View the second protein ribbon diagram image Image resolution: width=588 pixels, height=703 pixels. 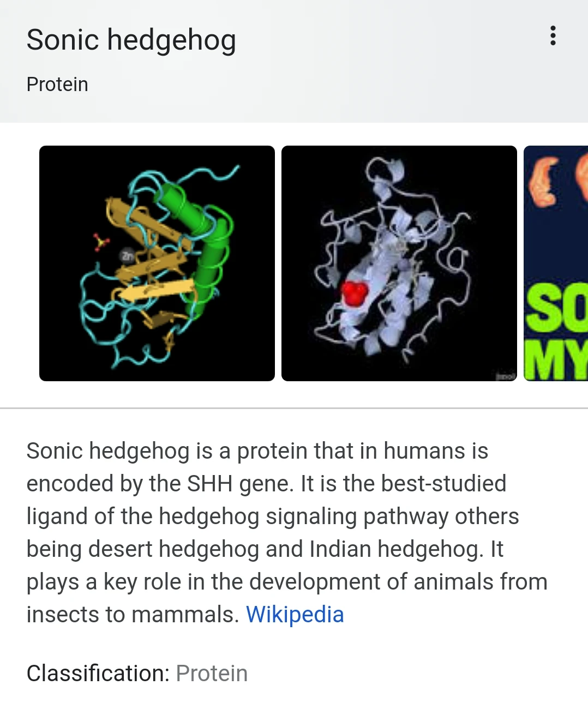click(399, 262)
